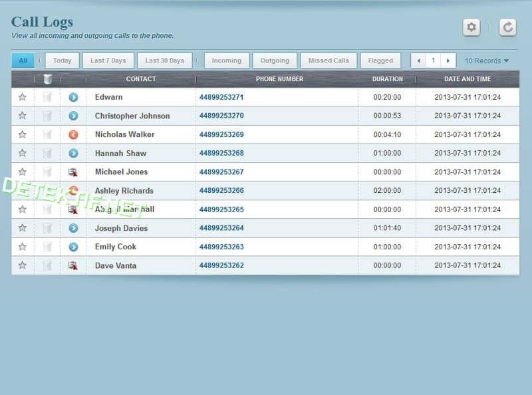This screenshot has width=532, height=395.
Task: Click the delete icon in Hannah Shaw's row
Action: pyautogui.click(x=47, y=153)
